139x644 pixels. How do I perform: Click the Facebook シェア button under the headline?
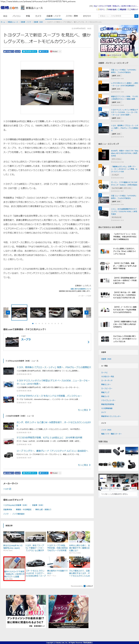pyautogui.click(x=18, y=51)
